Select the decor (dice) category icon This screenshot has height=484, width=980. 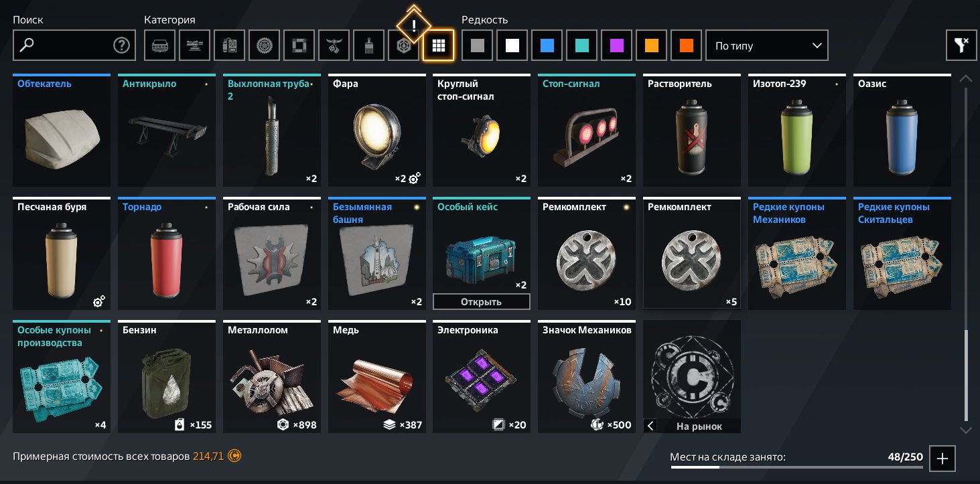(334, 46)
